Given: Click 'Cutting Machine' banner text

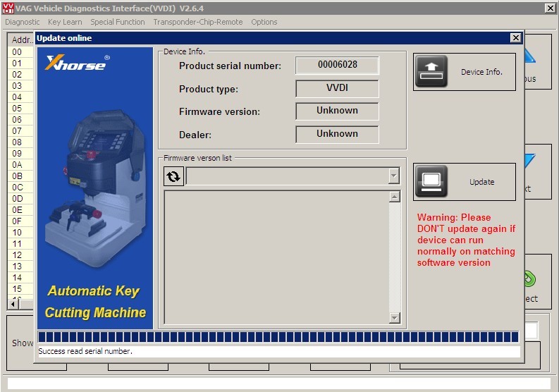Looking at the screenshot, I should click(x=95, y=313).
